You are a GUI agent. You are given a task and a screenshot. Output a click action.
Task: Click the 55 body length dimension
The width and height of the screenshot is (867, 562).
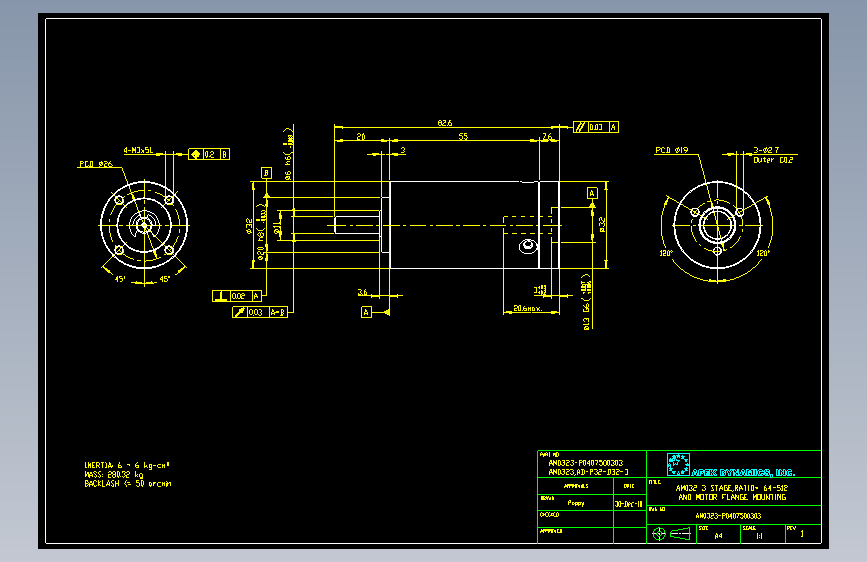click(463, 136)
